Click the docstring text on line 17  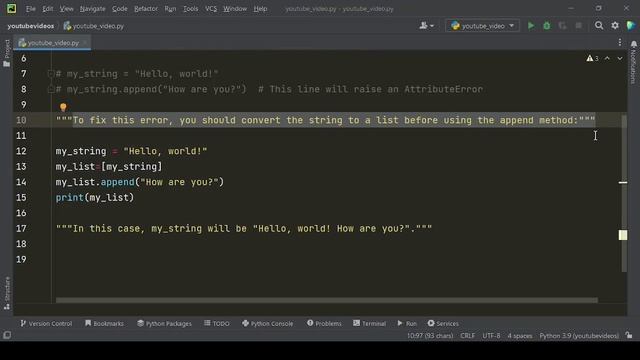[x=244, y=229]
